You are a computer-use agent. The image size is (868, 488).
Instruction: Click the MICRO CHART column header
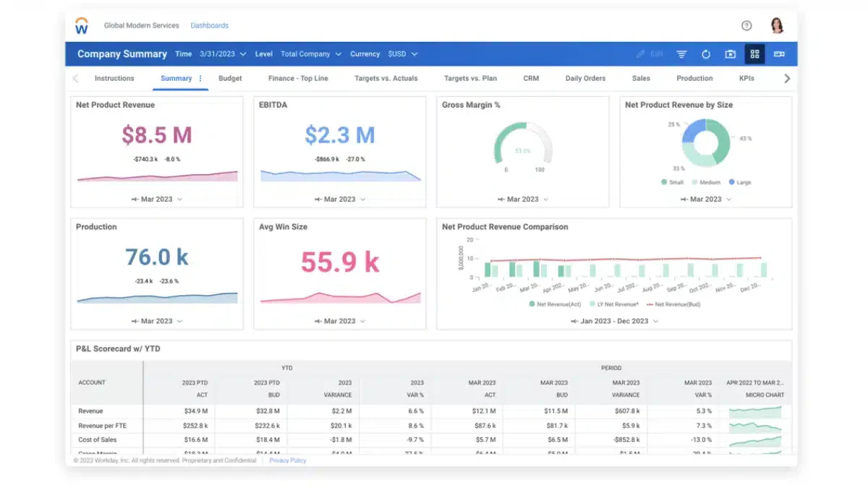click(x=765, y=395)
